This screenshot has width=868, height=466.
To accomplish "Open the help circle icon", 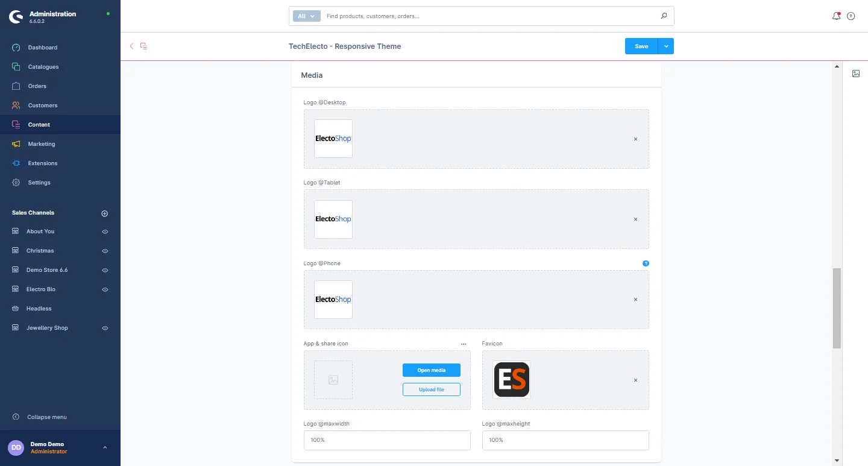I will coord(851,16).
